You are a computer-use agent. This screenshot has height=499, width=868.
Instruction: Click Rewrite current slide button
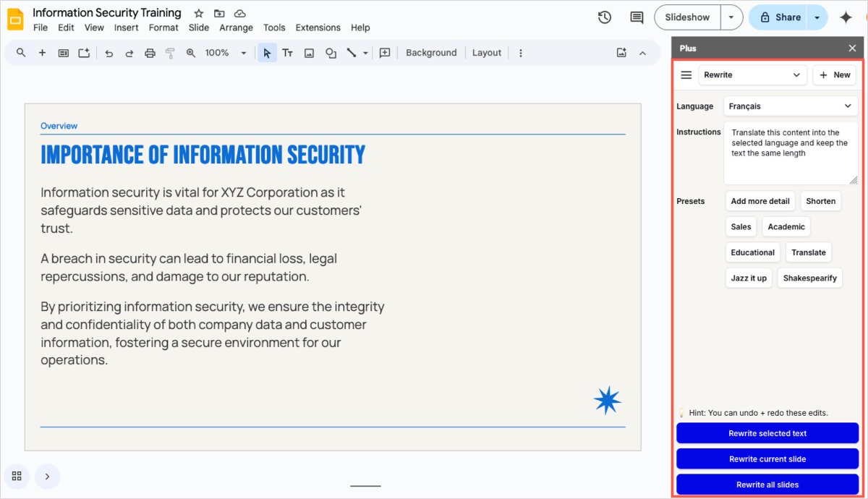(x=767, y=459)
